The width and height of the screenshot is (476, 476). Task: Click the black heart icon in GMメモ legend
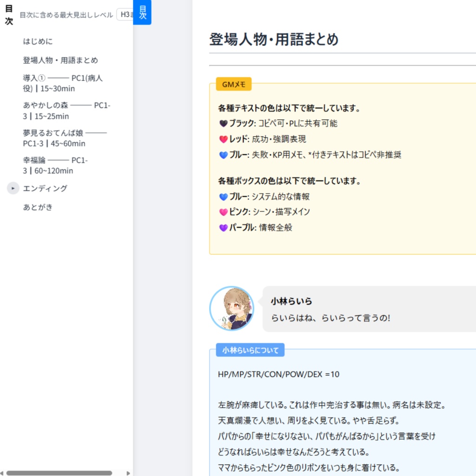[x=224, y=123]
